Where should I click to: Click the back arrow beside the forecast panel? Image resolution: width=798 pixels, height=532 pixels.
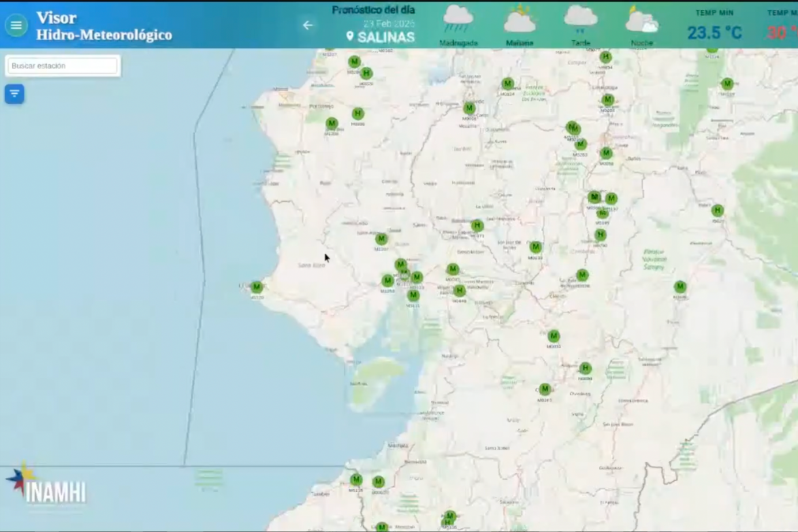click(308, 25)
